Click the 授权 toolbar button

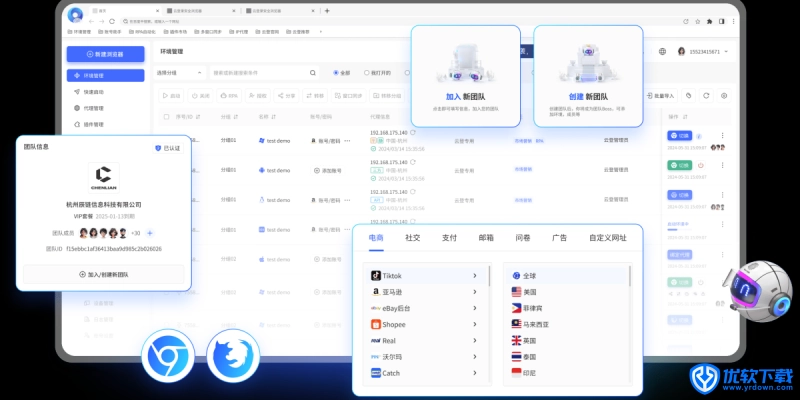coord(258,95)
